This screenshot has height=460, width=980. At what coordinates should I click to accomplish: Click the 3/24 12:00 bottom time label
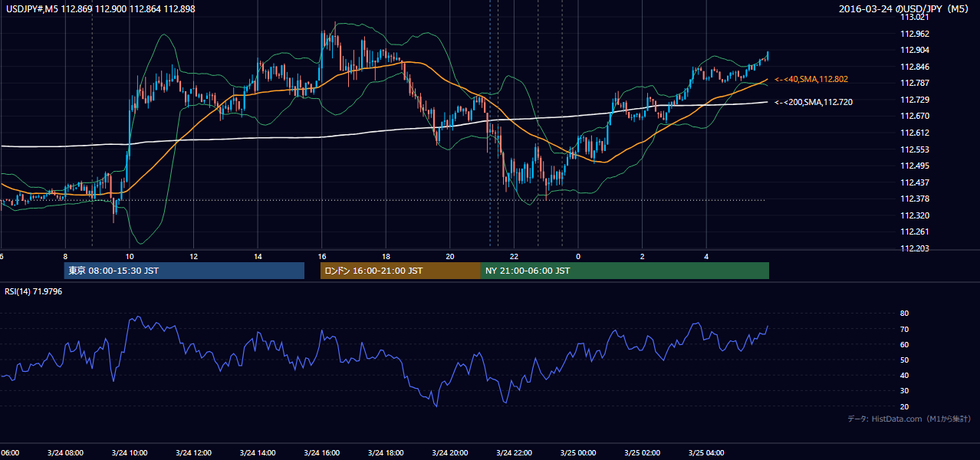(194, 453)
